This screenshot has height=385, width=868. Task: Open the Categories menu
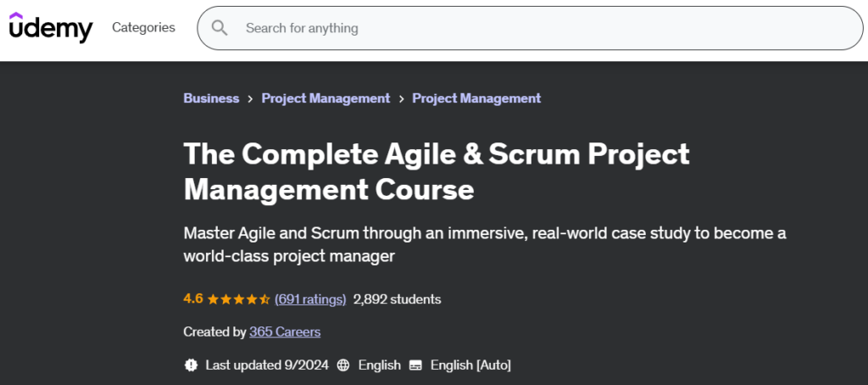tap(143, 27)
